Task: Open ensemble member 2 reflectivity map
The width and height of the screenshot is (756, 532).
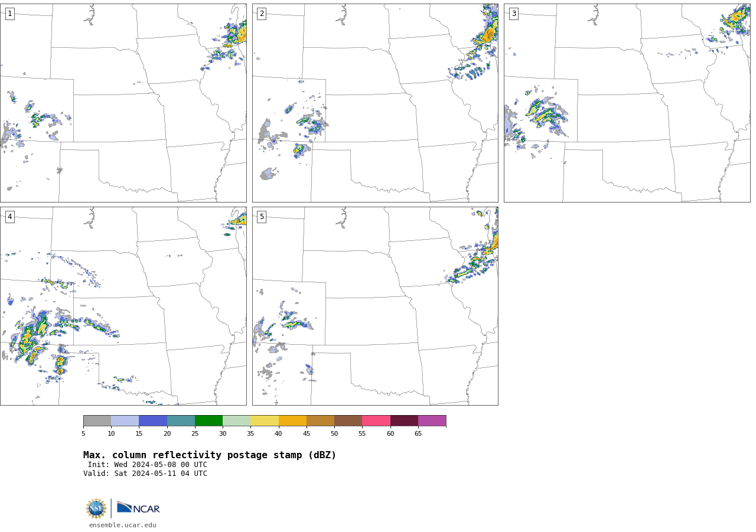Action: pos(375,103)
